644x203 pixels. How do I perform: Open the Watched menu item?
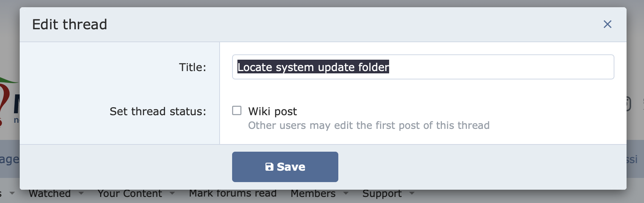pyautogui.click(x=50, y=193)
